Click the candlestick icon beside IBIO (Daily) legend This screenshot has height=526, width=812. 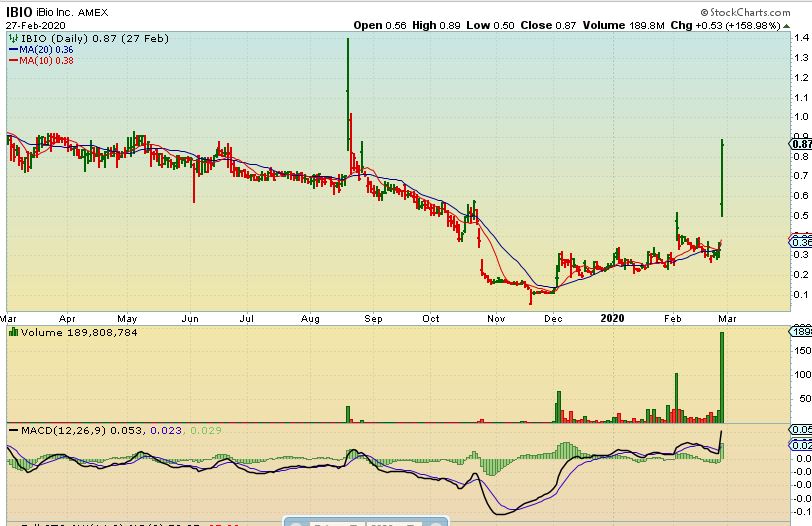12,36
